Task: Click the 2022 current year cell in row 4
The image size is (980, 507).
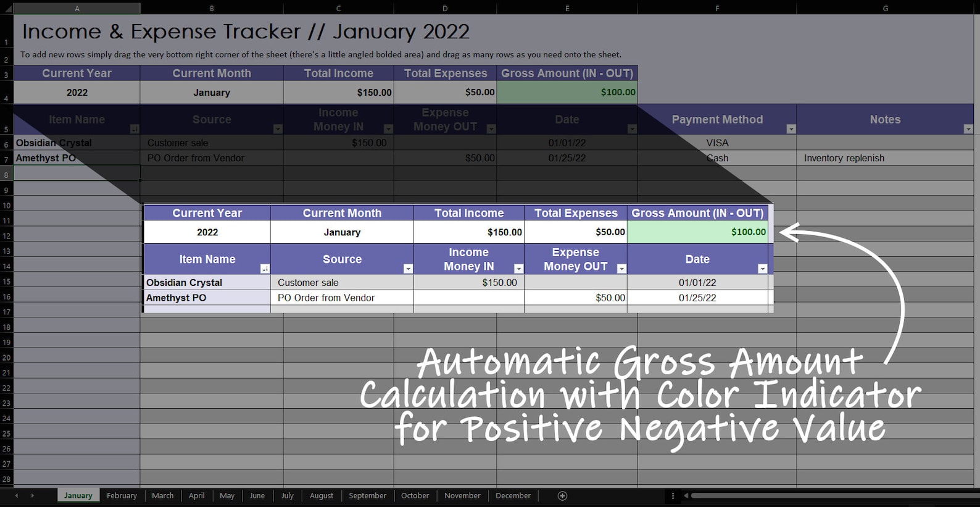Action: click(77, 93)
